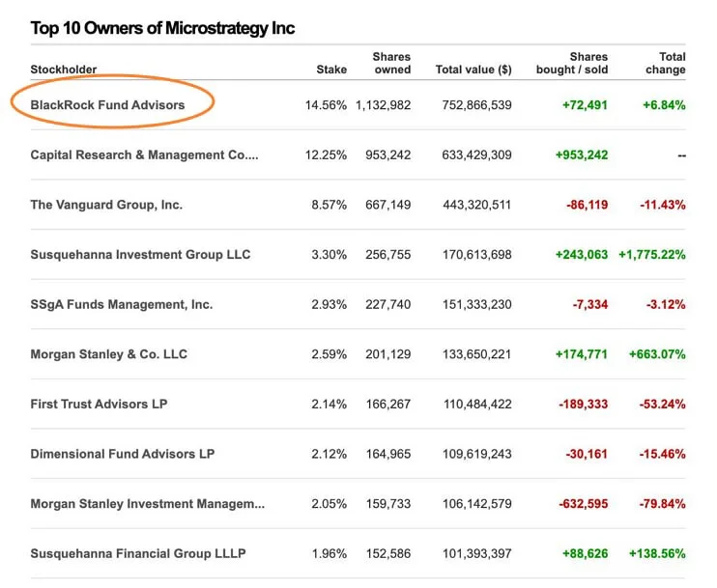Select total value 170,613,698

pyautogui.click(x=477, y=255)
